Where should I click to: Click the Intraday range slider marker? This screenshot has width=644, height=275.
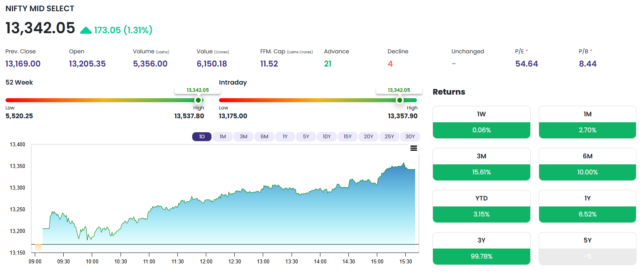click(x=399, y=100)
